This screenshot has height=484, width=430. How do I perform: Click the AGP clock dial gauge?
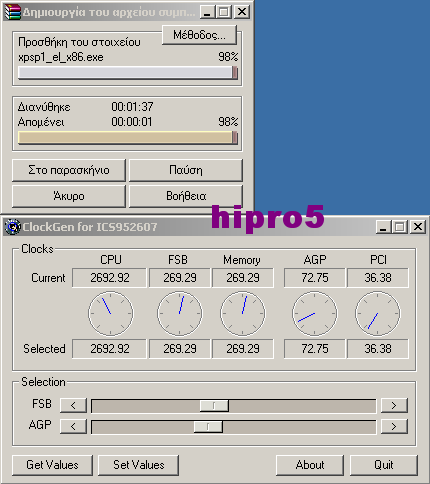coord(315,313)
